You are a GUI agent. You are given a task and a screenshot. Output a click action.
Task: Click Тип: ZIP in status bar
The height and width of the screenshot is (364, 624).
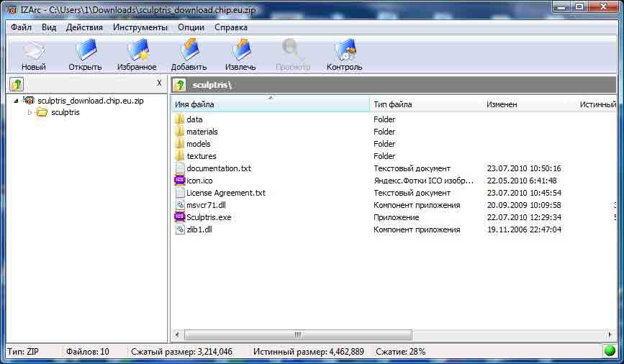(x=23, y=352)
